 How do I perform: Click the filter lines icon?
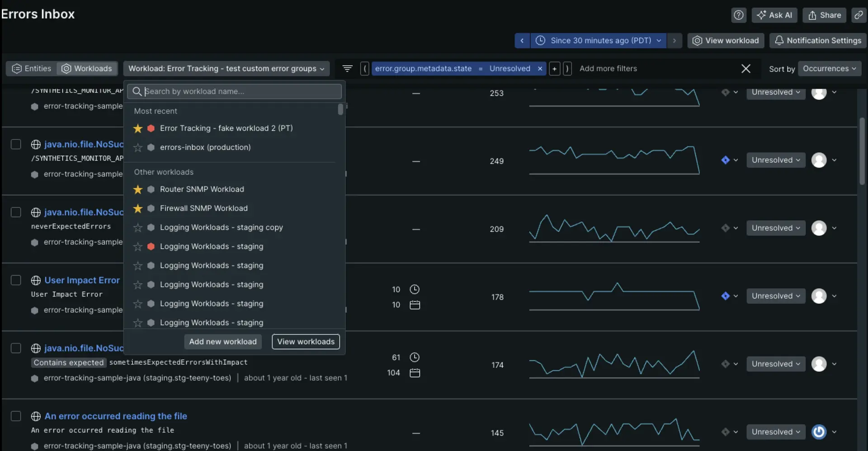347,68
